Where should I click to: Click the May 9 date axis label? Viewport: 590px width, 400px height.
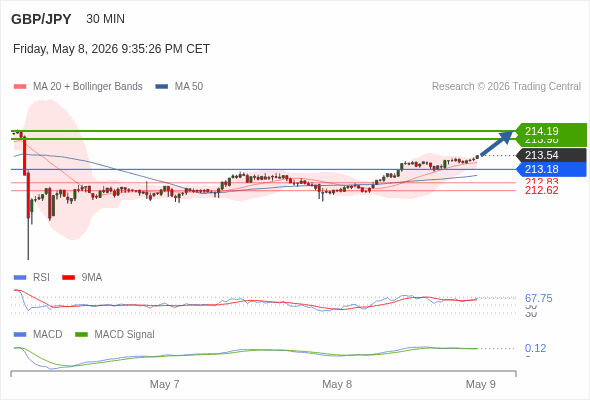pos(481,384)
